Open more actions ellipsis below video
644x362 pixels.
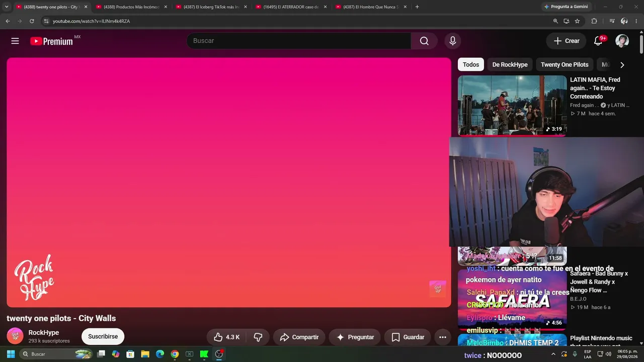coord(443,337)
